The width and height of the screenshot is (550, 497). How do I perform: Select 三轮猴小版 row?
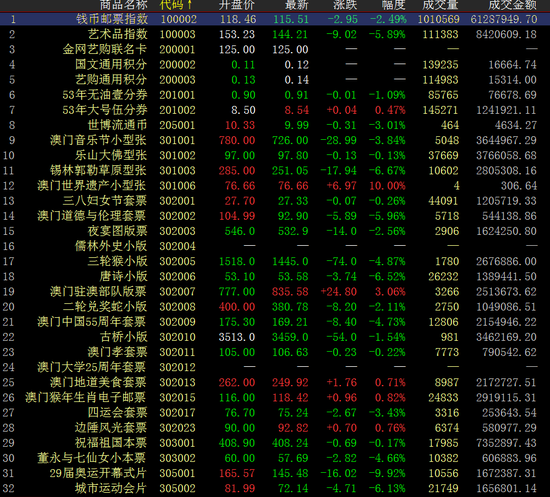[x=275, y=261]
